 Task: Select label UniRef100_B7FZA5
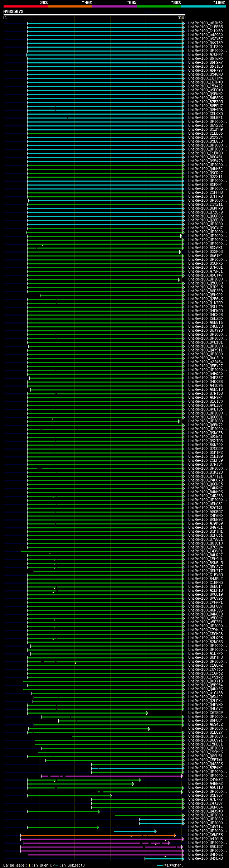tap(205, 102)
